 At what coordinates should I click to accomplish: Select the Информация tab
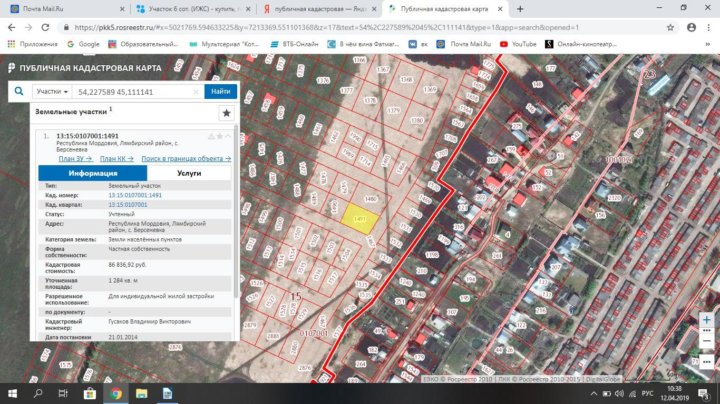93,173
